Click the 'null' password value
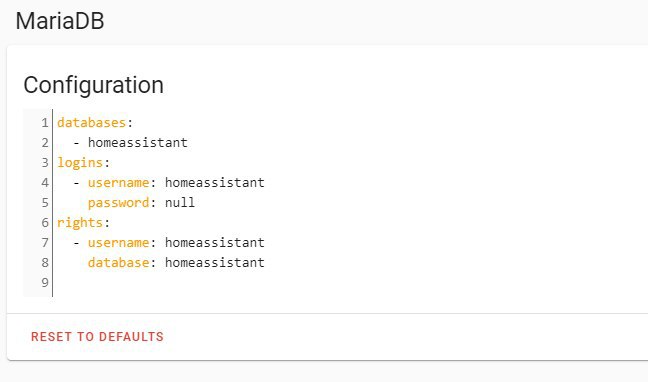Viewport: 648px width, 382px height. click(x=180, y=203)
